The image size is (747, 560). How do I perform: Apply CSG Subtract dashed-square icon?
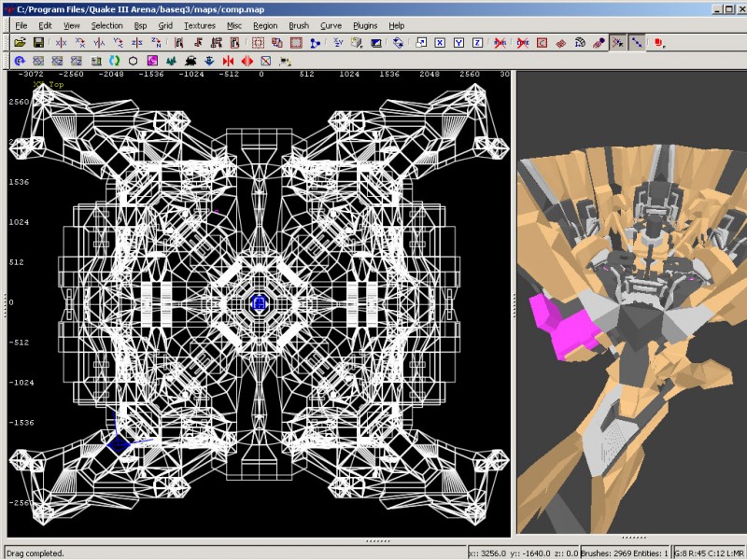259,43
